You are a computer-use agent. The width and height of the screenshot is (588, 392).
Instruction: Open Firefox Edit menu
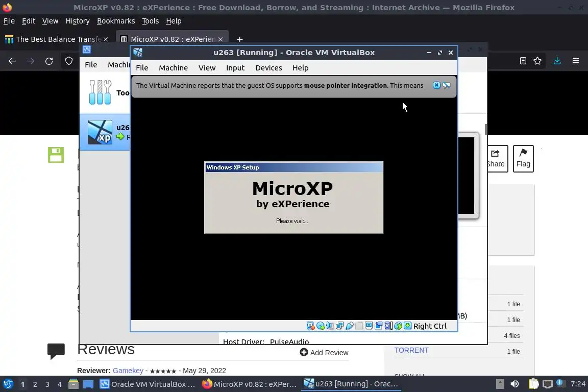pyautogui.click(x=29, y=21)
